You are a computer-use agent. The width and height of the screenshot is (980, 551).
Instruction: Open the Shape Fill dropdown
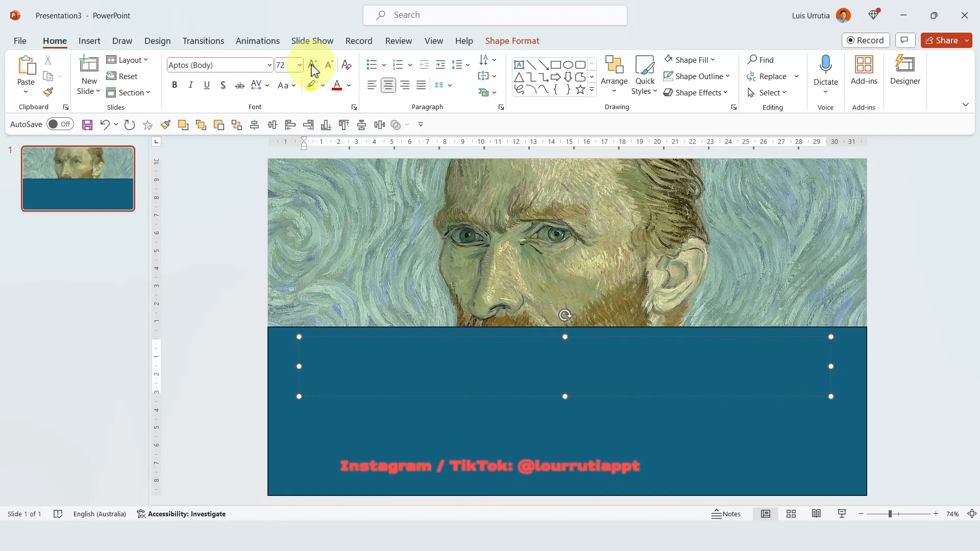[x=690, y=60]
